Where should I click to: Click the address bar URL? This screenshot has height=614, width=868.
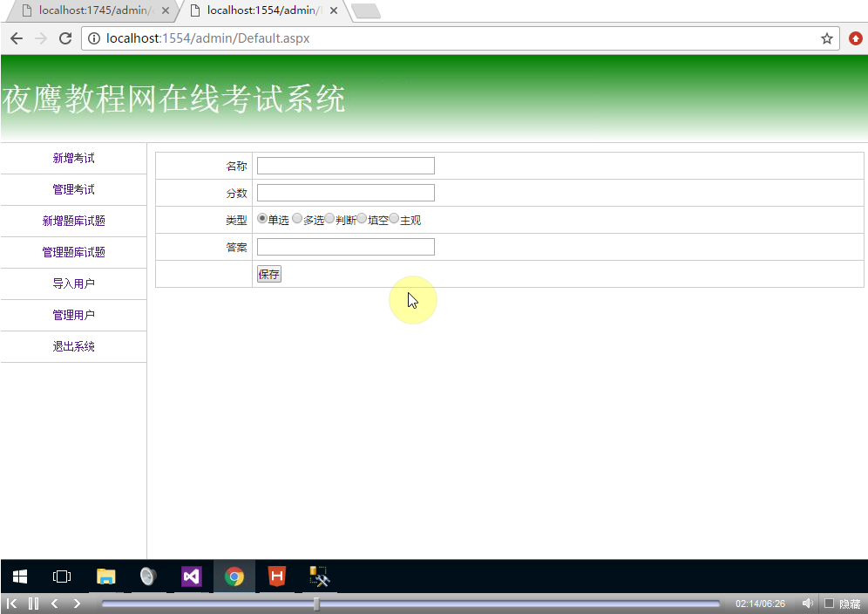tap(207, 38)
